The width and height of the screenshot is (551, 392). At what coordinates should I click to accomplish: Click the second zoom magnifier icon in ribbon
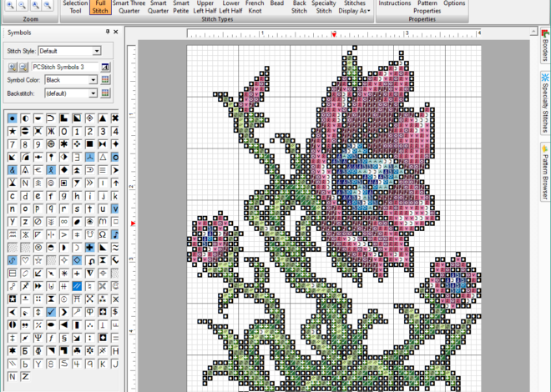tap(23, 5)
